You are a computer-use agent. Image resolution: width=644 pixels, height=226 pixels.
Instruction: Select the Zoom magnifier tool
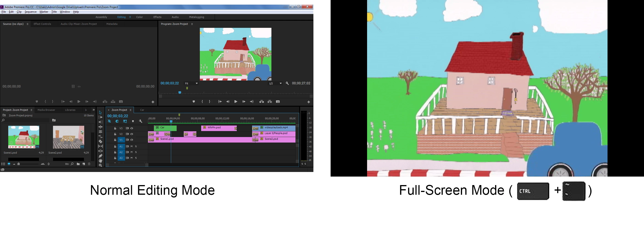100,165
